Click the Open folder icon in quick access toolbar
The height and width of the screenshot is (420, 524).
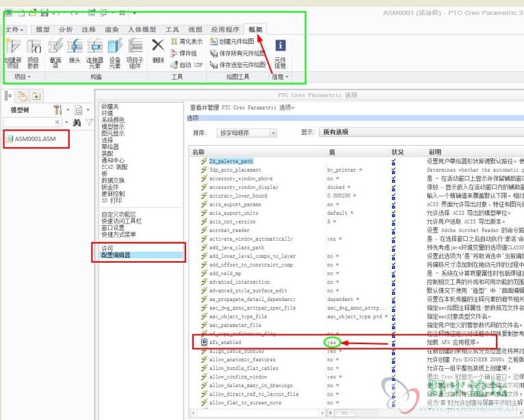[33, 13]
